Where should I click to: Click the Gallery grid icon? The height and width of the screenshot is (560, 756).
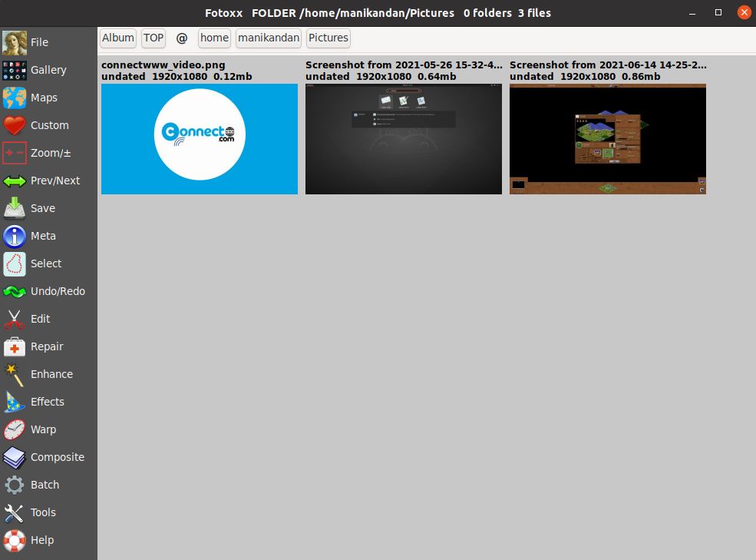coord(15,70)
